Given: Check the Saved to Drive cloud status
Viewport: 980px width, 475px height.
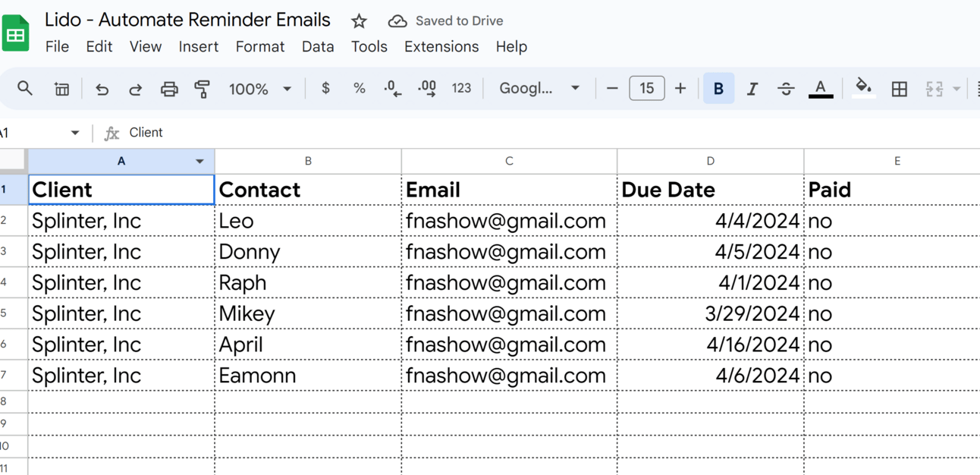Looking at the screenshot, I should tap(445, 21).
